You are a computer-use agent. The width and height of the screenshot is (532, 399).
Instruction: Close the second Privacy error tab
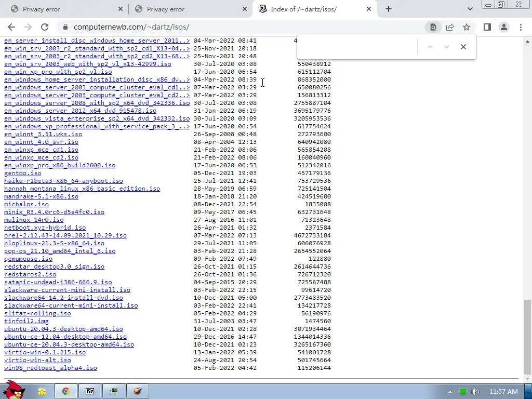(245, 9)
